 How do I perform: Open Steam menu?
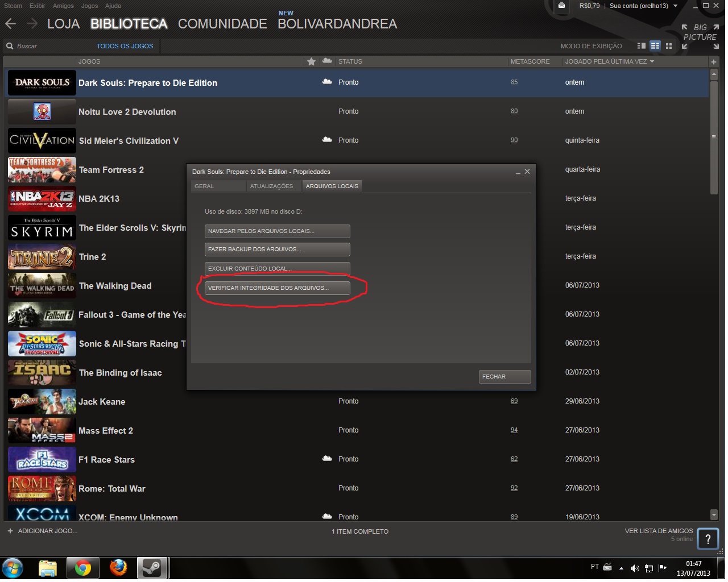click(13, 6)
